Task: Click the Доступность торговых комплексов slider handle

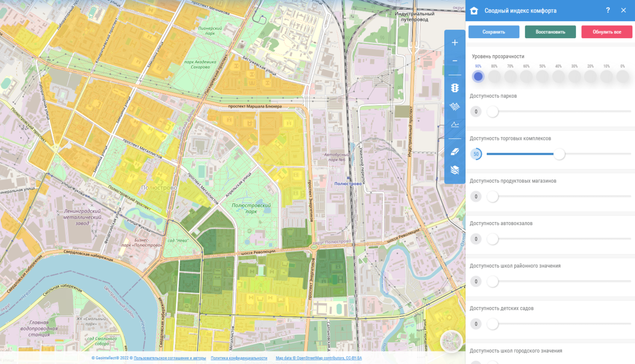Action: pos(559,154)
